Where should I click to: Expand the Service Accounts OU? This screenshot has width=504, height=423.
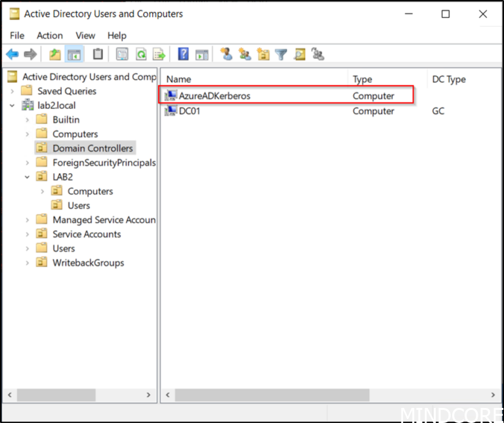(28, 234)
